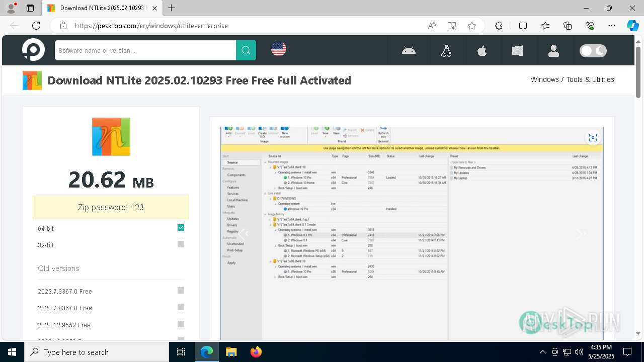This screenshot has height=362, width=644.
Task: Open the immersive reader icon
Action: click(x=452, y=26)
